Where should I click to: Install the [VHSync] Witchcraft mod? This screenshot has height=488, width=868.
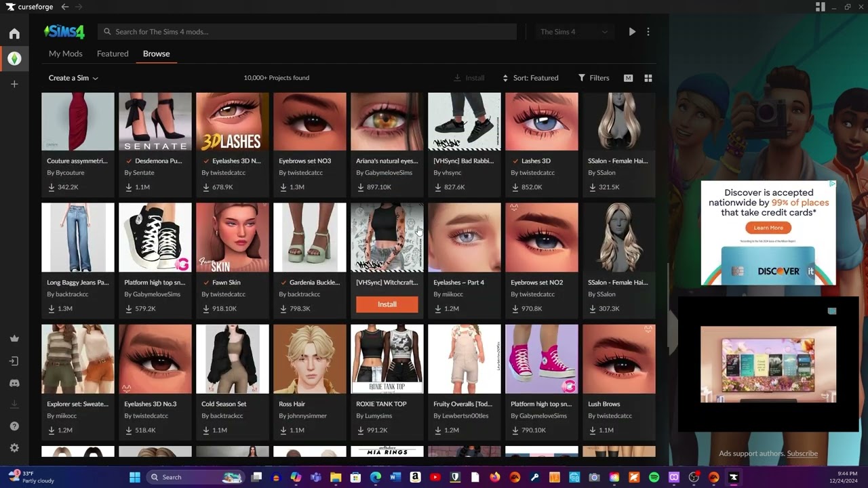387,304
